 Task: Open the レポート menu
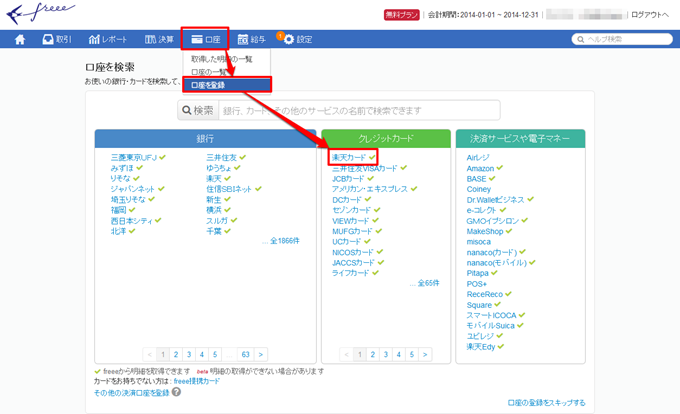click(108, 39)
